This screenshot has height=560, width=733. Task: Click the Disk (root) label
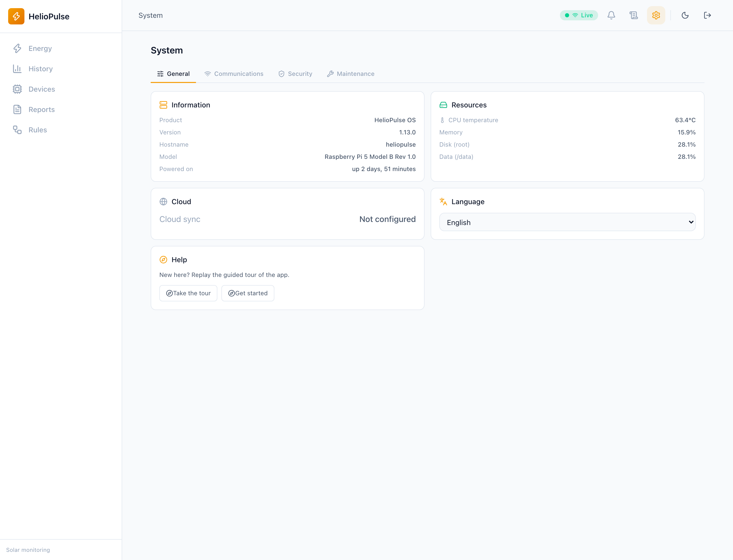click(454, 145)
